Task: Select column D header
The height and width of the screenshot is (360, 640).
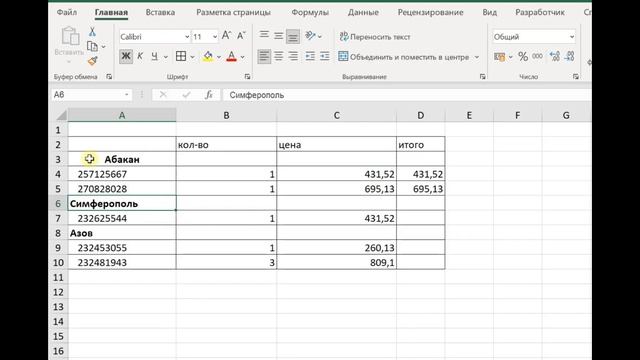Action: coord(420,116)
